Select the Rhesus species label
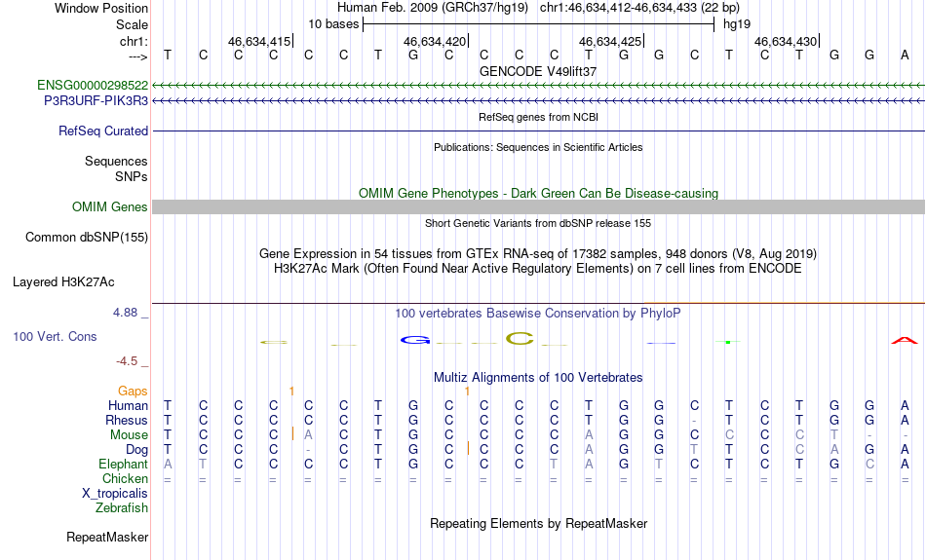 tap(126, 420)
